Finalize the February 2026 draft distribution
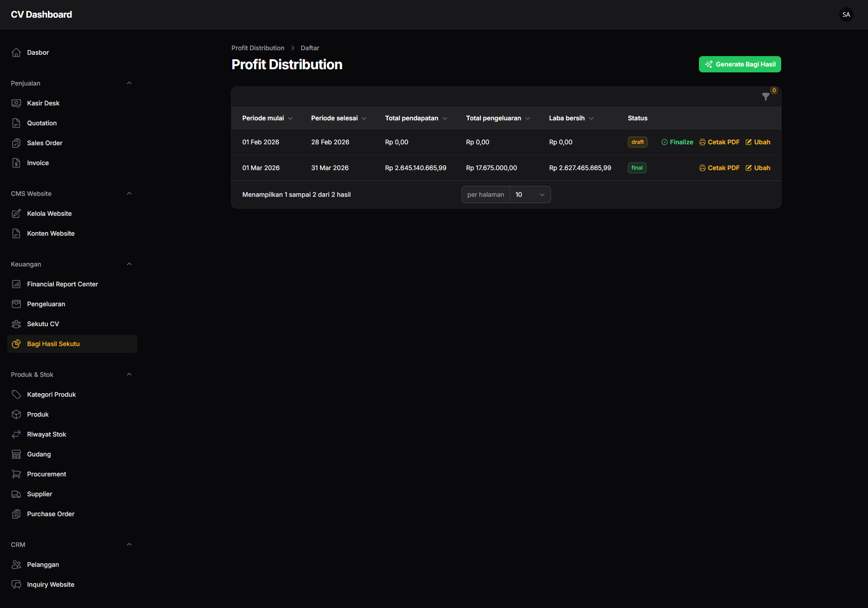Viewport: 868px width, 608px height. point(677,142)
